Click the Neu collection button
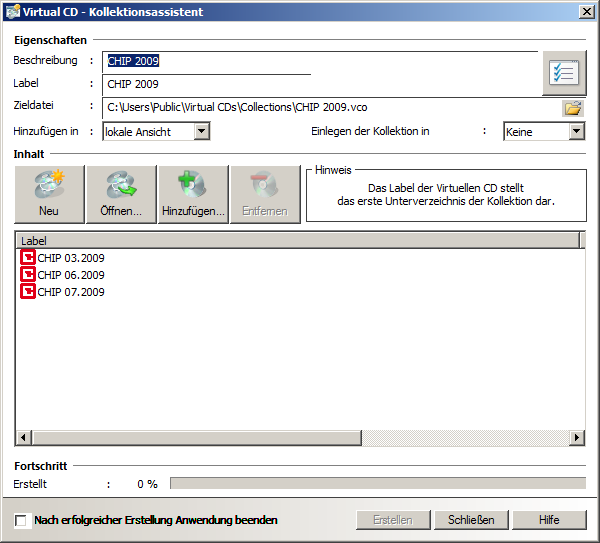 [49, 194]
